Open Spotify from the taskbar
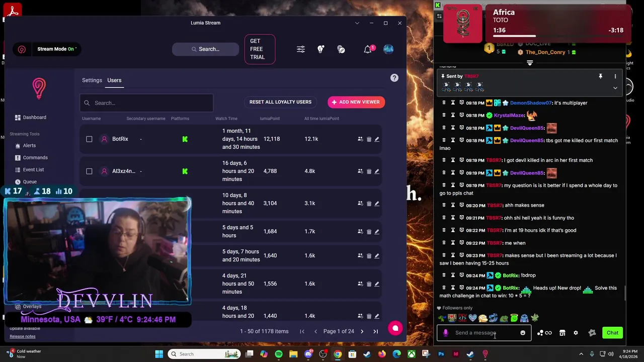The width and height of the screenshot is (644, 362). point(279,354)
